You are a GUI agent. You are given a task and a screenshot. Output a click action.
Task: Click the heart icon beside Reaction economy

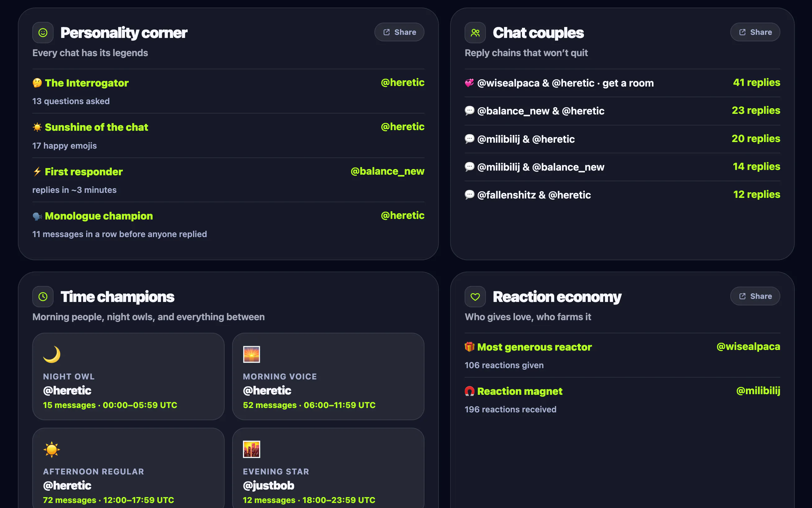475,297
